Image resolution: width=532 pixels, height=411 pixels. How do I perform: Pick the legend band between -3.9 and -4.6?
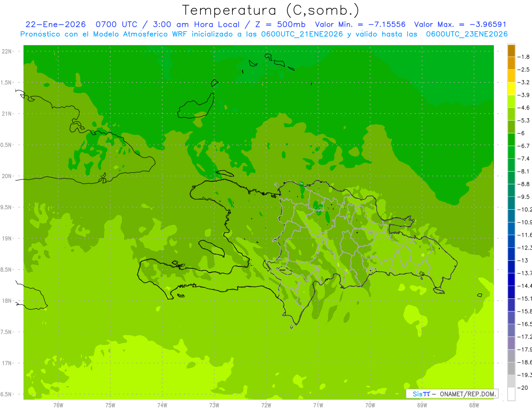pos(511,102)
